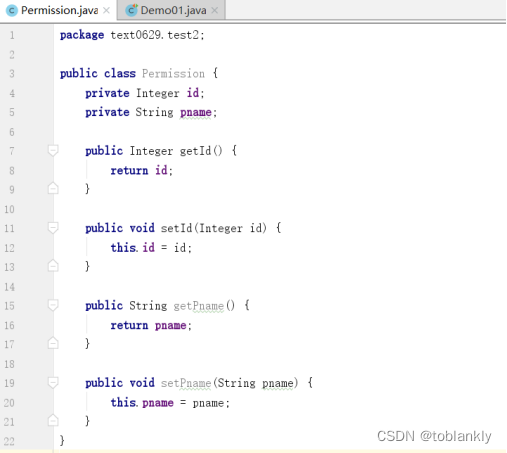Viewport: 507px width, 453px height.
Task: Click line number 3 in the gutter
Action: (12, 74)
